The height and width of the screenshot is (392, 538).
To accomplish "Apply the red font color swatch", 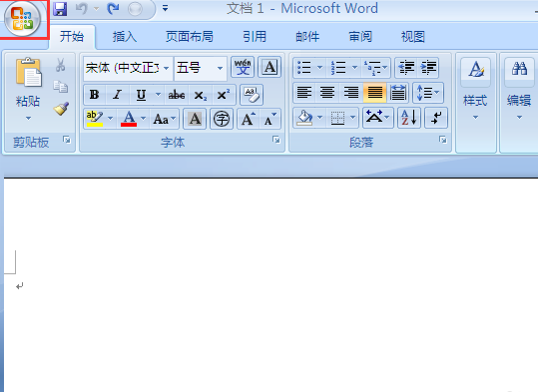I will [x=129, y=119].
